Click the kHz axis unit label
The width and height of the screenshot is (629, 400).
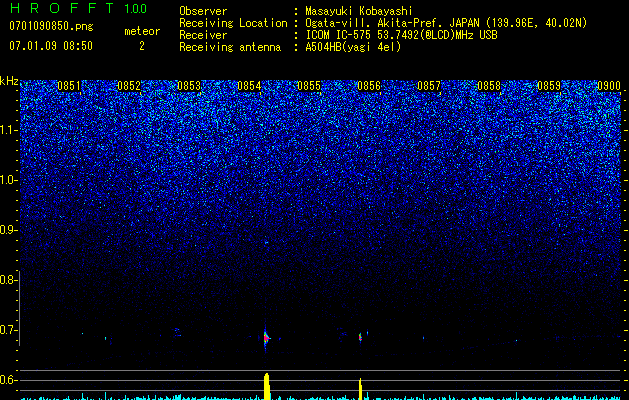pyautogui.click(x=9, y=81)
